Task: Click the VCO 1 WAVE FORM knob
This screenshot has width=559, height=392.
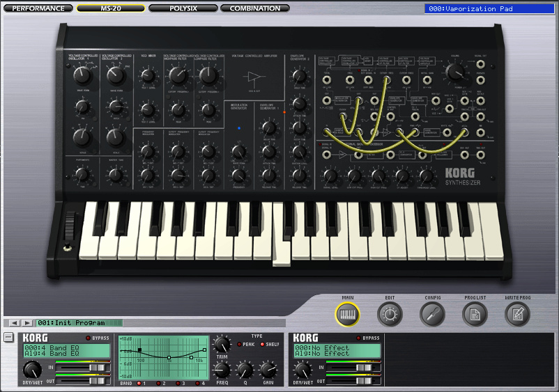Action: point(82,75)
